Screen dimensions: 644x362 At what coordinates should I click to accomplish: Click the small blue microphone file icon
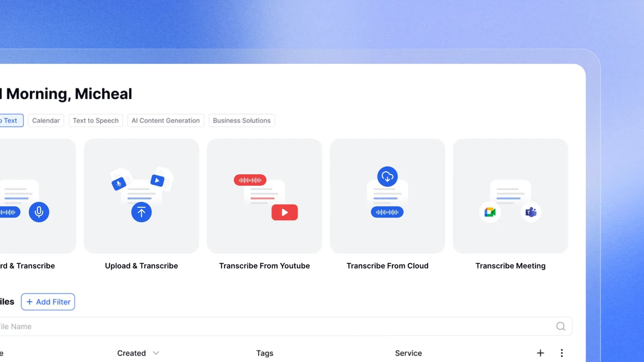click(x=119, y=184)
